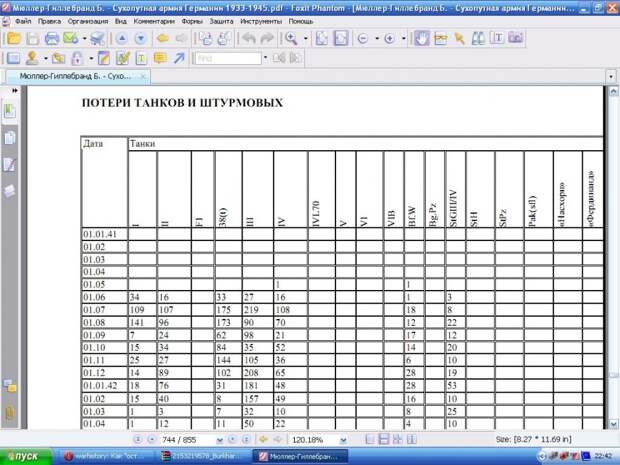
Task: Go to first page button in status bar
Action: pos(138,439)
